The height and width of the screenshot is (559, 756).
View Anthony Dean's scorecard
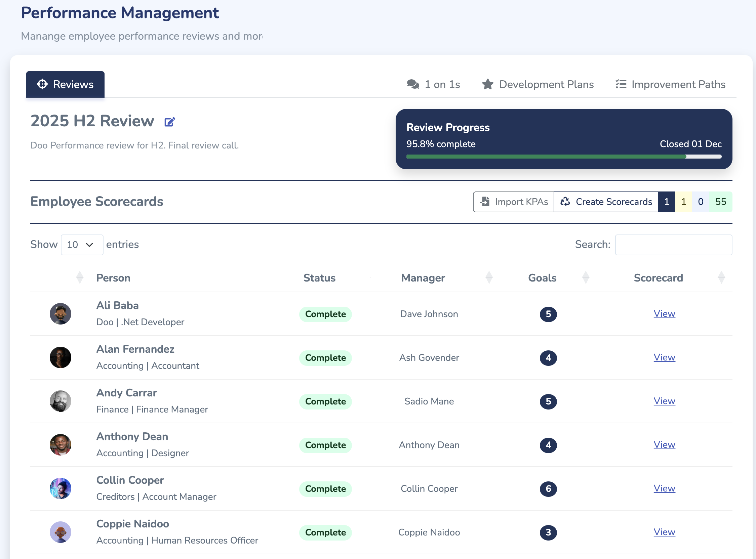click(664, 445)
